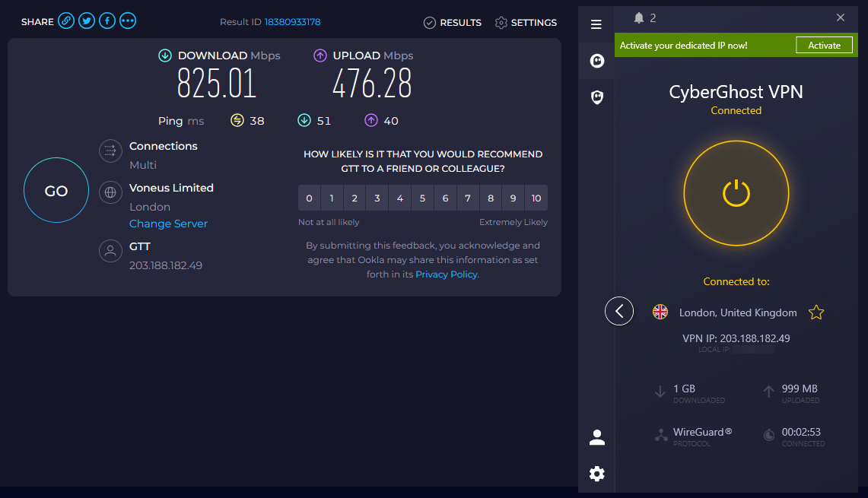This screenshot has width=868, height=498.
Task: Click the download ping icon showing 51
Action: tap(304, 120)
